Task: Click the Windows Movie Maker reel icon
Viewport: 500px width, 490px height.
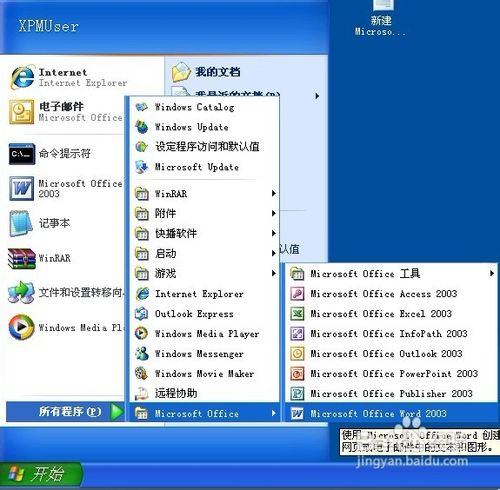Action: pyautogui.click(x=141, y=373)
